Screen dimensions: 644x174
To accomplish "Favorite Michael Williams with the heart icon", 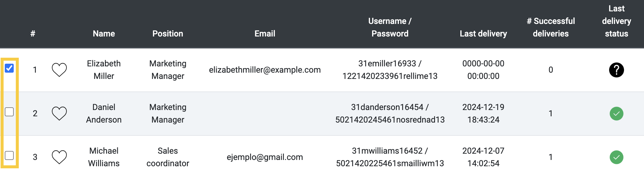I will (x=59, y=157).
